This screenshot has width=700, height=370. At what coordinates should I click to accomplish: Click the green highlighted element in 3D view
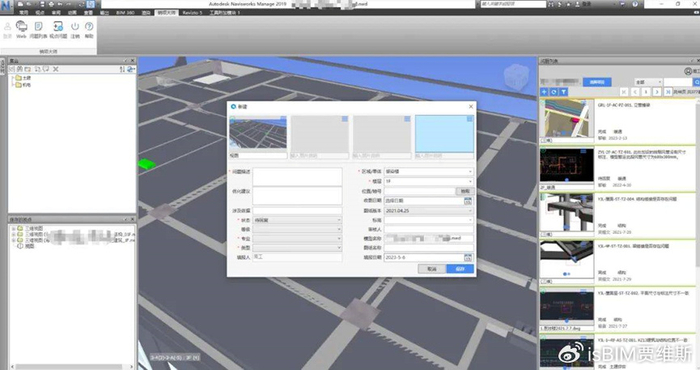coord(146,164)
